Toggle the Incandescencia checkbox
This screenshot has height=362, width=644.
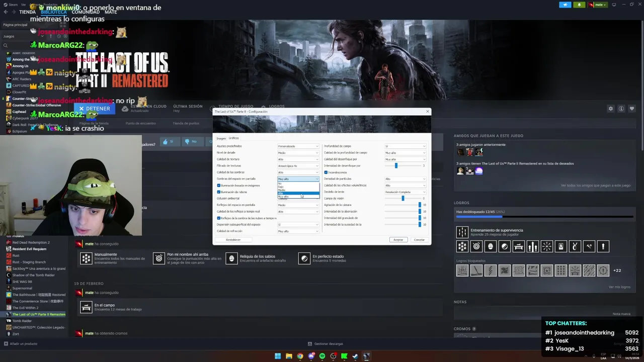tap(326, 172)
